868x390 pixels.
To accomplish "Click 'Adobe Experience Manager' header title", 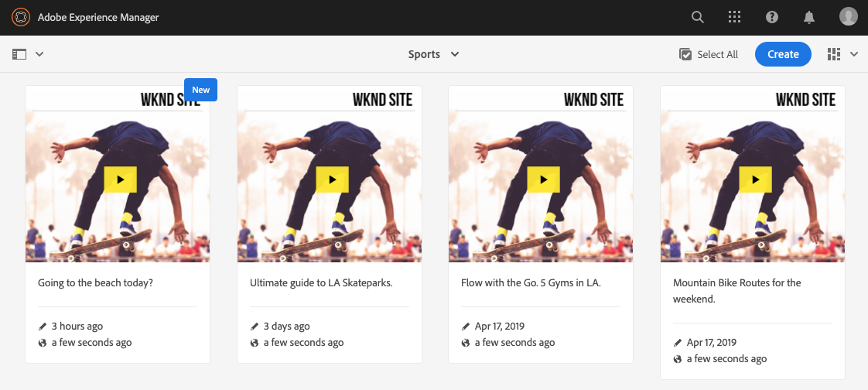I will pyautogui.click(x=98, y=17).
